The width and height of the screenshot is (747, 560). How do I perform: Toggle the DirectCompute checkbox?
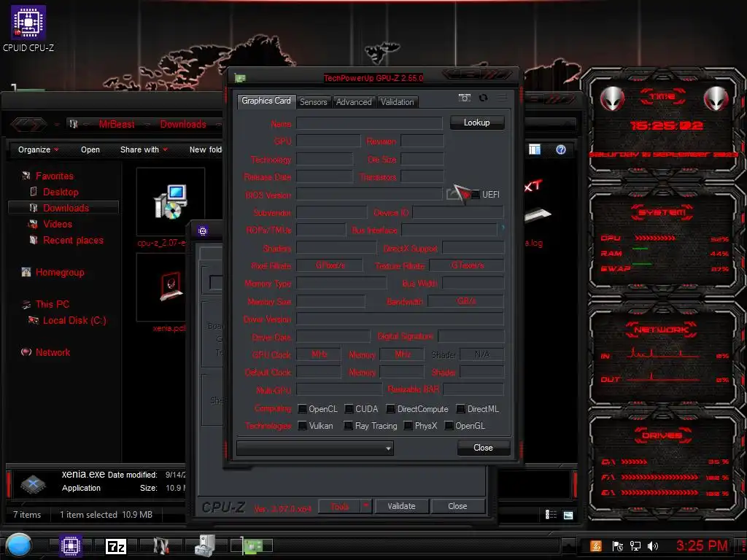coord(391,409)
